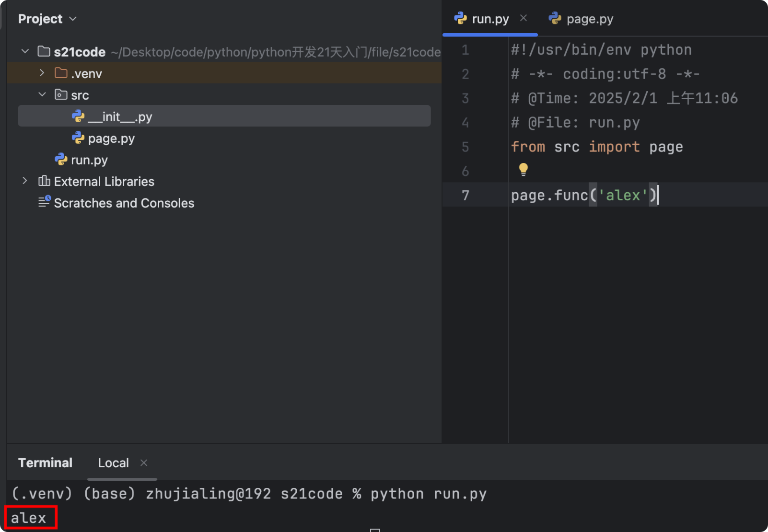The width and height of the screenshot is (768, 532).
Task: Collapse the src folder
Action: tap(42, 95)
